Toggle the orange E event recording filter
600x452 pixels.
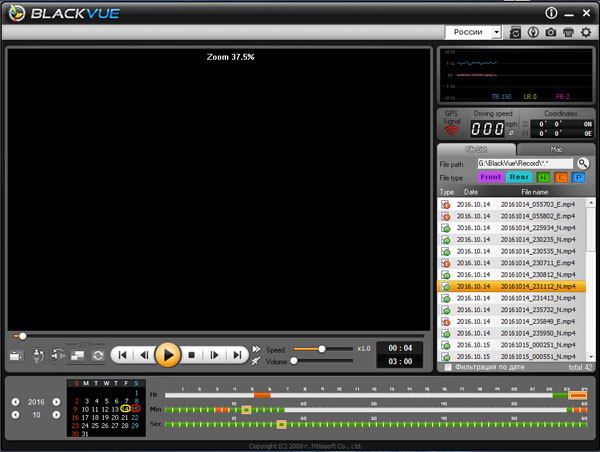pos(561,177)
